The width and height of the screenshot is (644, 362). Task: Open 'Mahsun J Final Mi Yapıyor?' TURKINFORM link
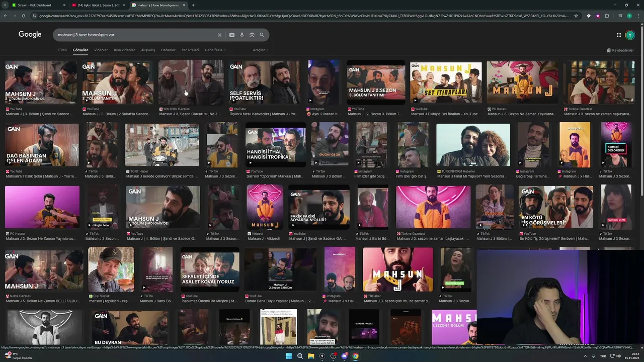pos(472,176)
